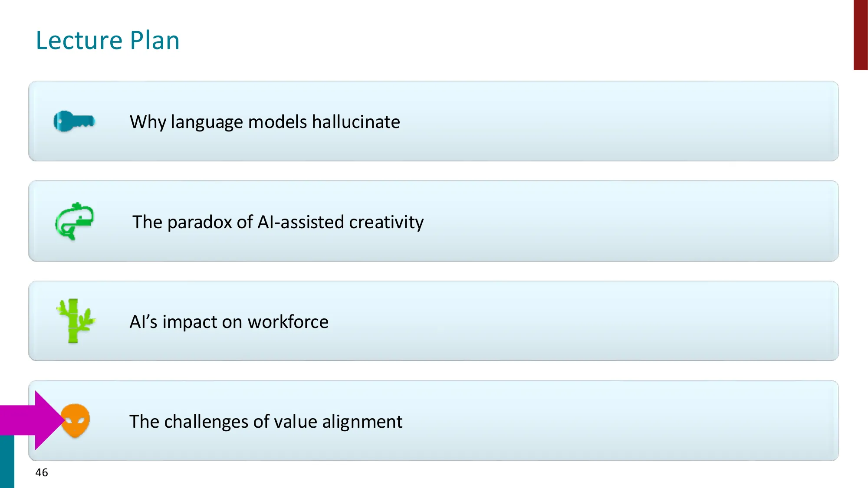Click the word "creativity"
The width and height of the screenshot is (868, 488).
click(386, 222)
